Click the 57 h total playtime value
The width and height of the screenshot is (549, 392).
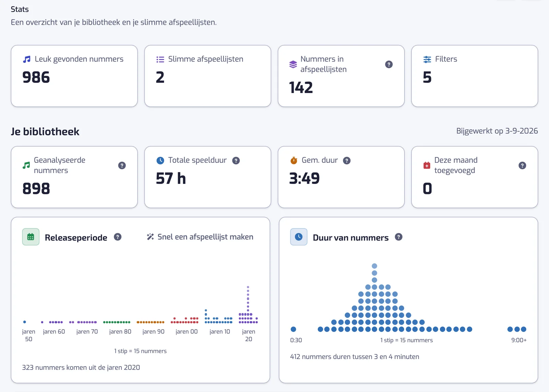click(x=171, y=178)
